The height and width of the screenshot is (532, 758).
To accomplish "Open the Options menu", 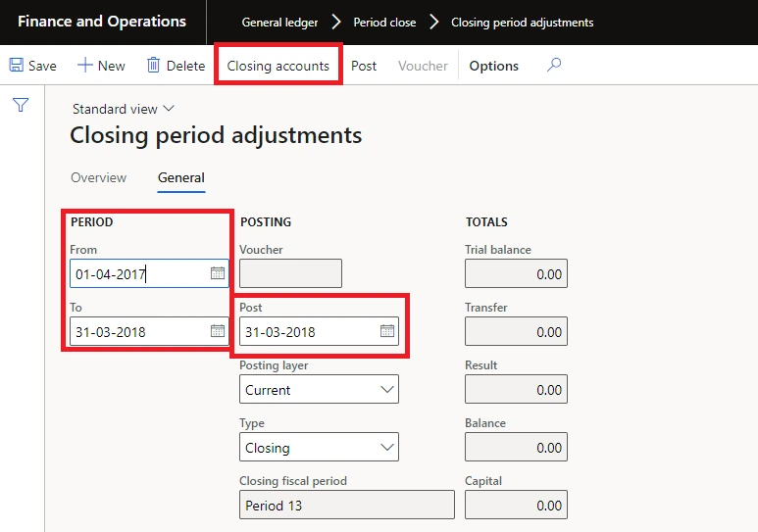I will pyautogui.click(x=493, y=66).
